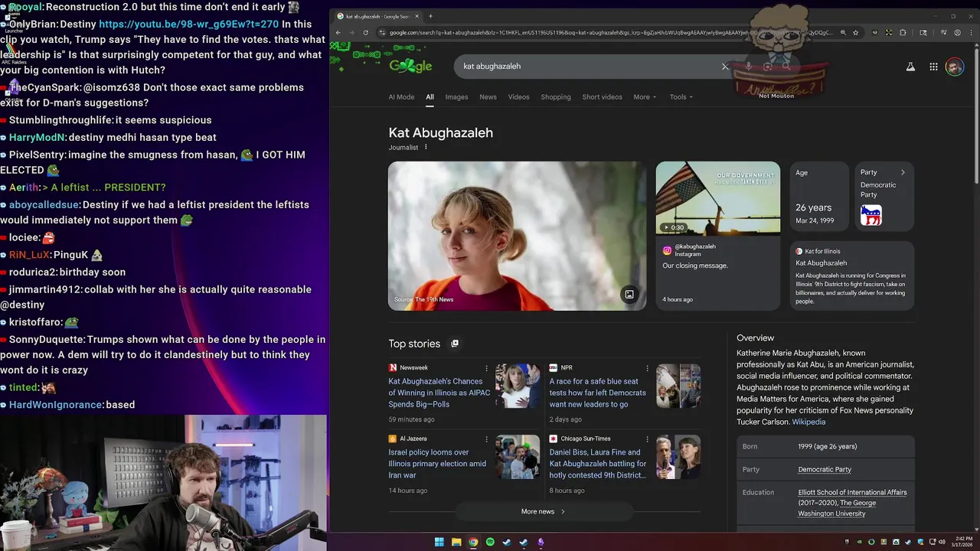Open Spotify from the taskbar
The image size is (980, 551).
pos(490,543)
